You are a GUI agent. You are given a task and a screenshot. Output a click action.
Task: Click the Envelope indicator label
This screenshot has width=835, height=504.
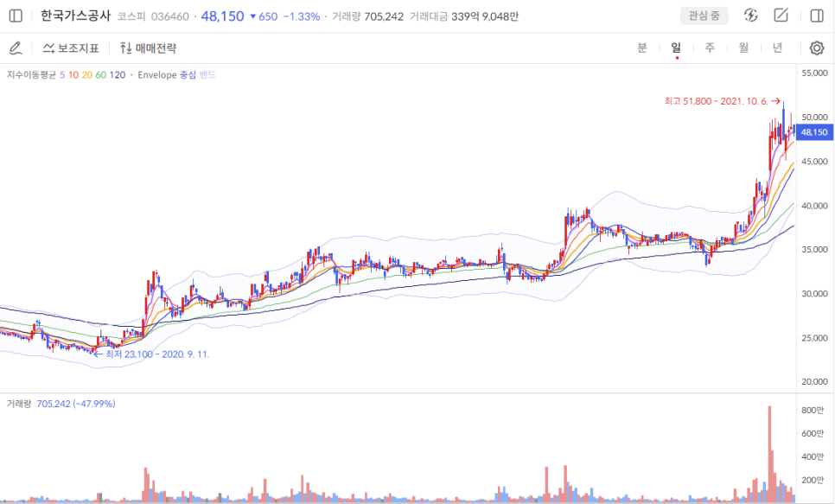pos(157,75)
